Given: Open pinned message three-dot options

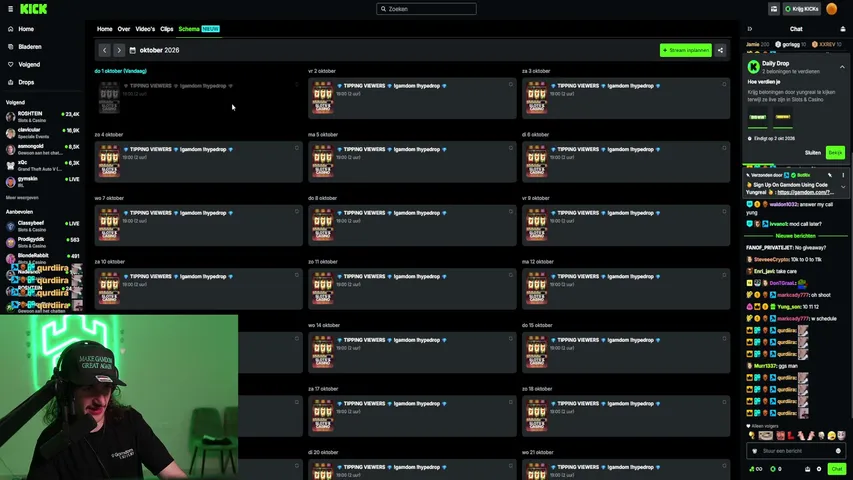Looking at the screenshot, I should [x=843, y=175].
